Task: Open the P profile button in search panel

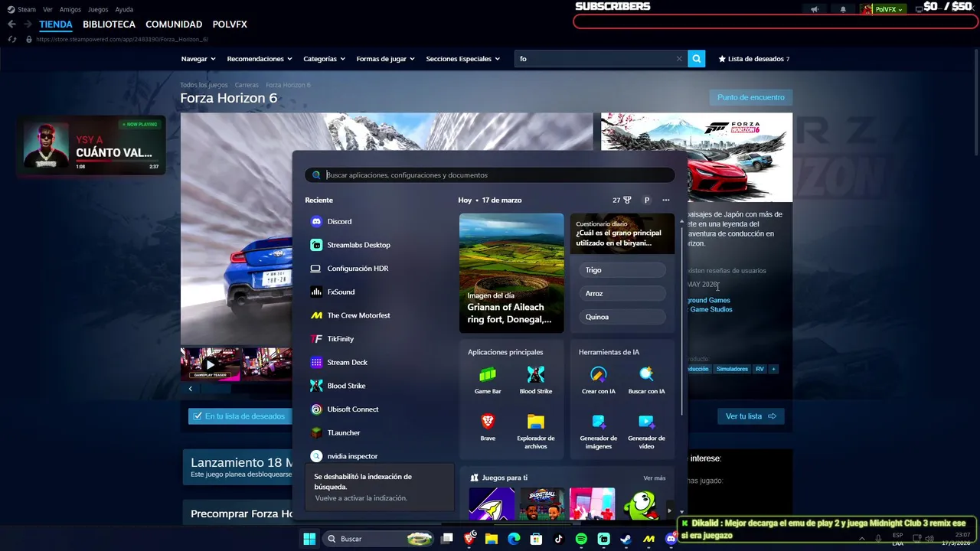Action: pyautogui.click(x=646, y=200)
